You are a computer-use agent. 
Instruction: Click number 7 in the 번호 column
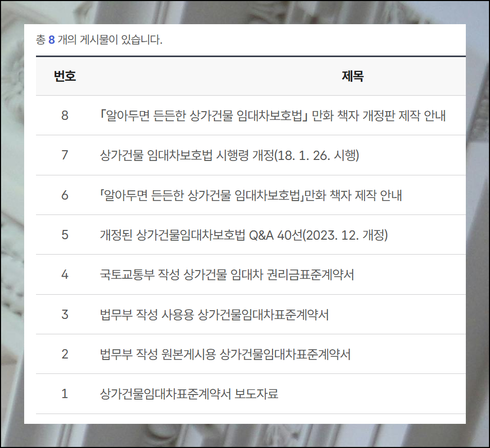pos(65,155)
